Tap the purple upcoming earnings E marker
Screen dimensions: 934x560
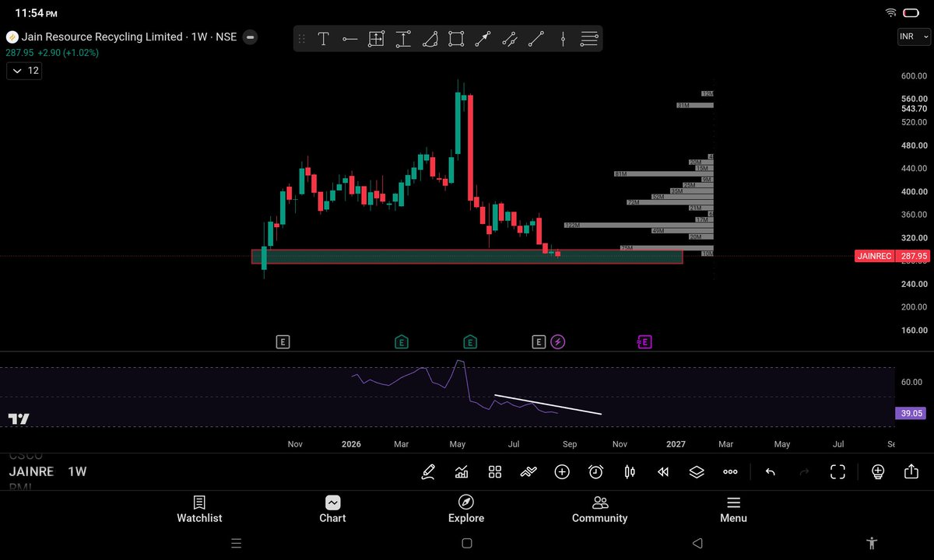(644, 341)
